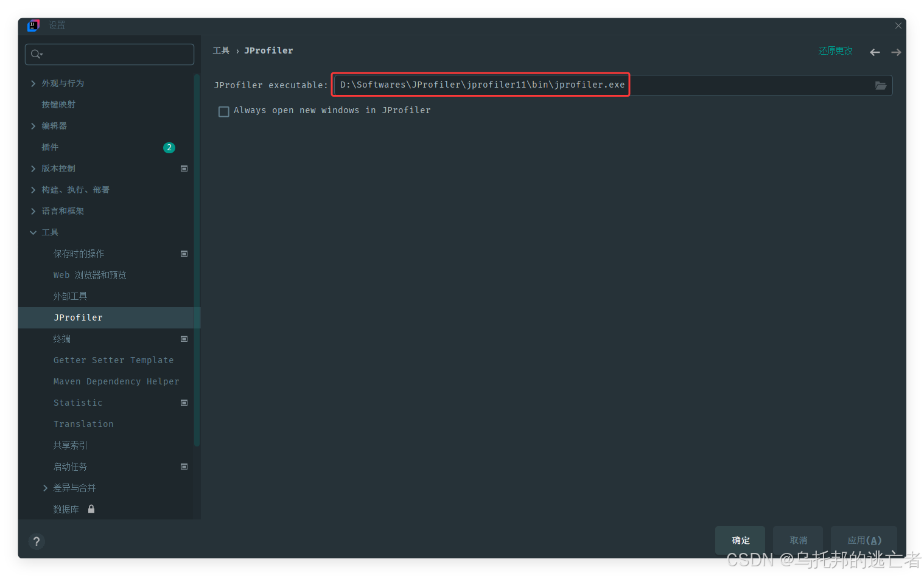
Task: Select 保存时的操作 under tools
Action: pos(79,254)
